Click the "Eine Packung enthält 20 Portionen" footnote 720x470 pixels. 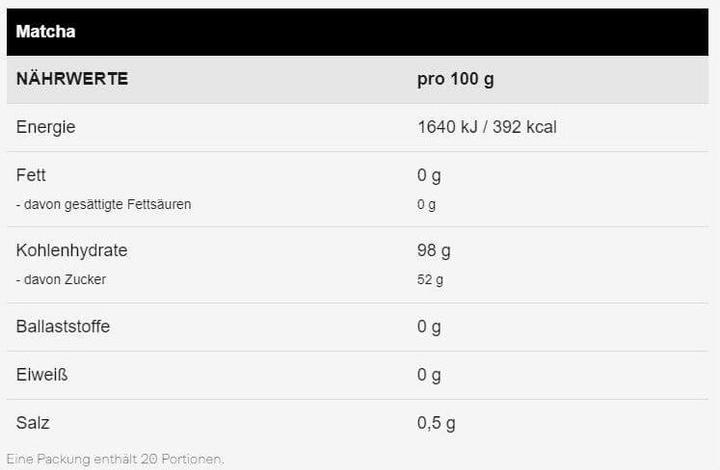[116, 459]
